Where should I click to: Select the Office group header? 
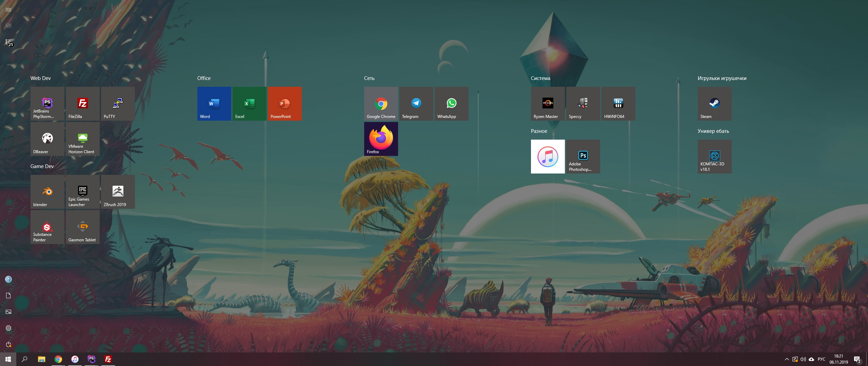click(x=204, y=78)
